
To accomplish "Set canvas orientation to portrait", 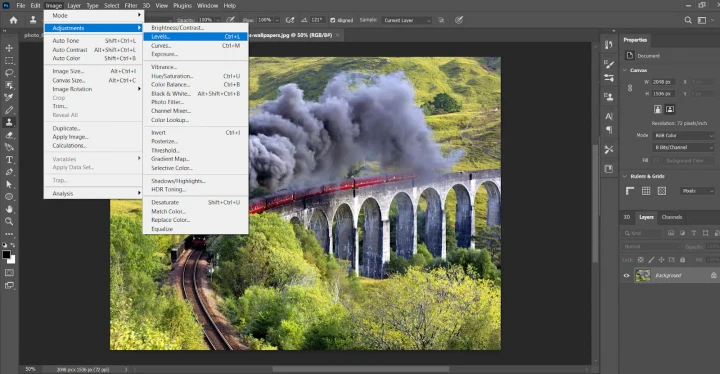I will (658, 109).
